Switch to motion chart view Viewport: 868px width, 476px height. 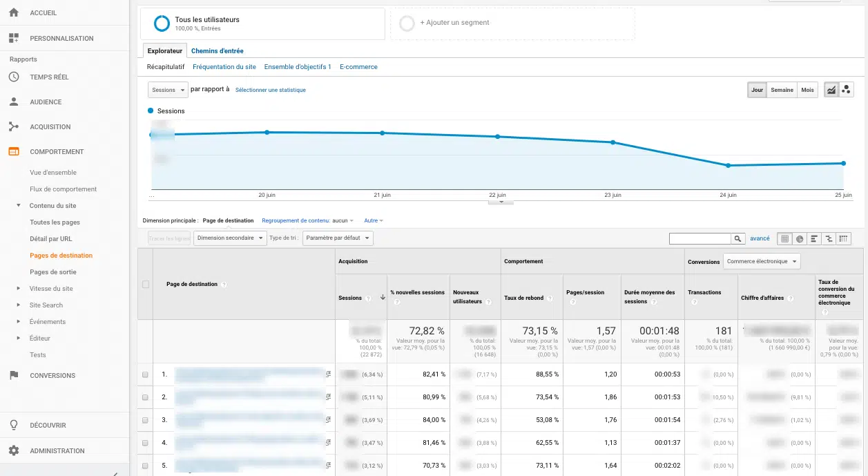coord(847,90)
